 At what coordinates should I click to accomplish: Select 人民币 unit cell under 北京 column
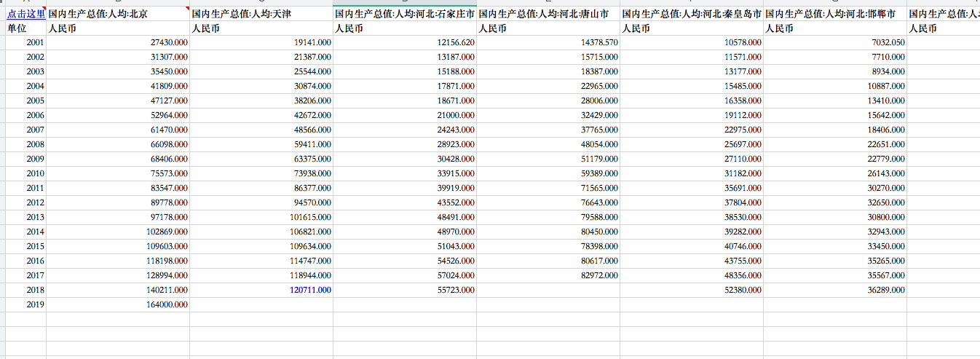(118, 28)
